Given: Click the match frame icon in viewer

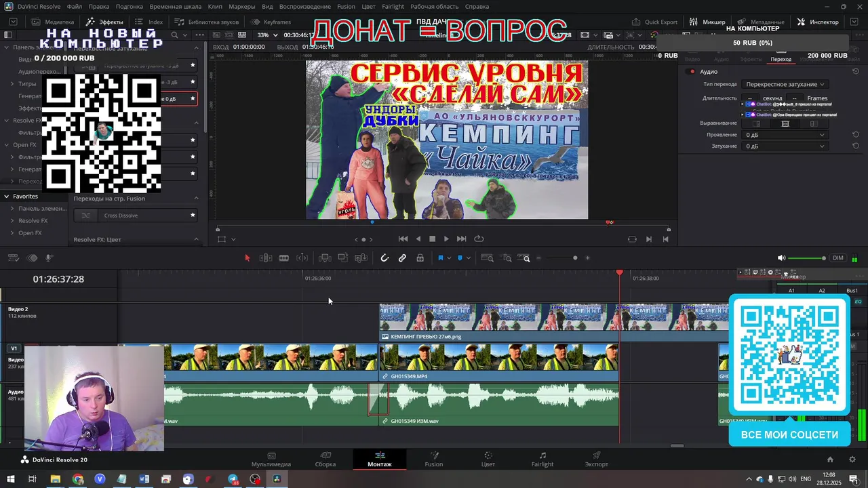Looking at the screenshot, I should coord(632,239).
